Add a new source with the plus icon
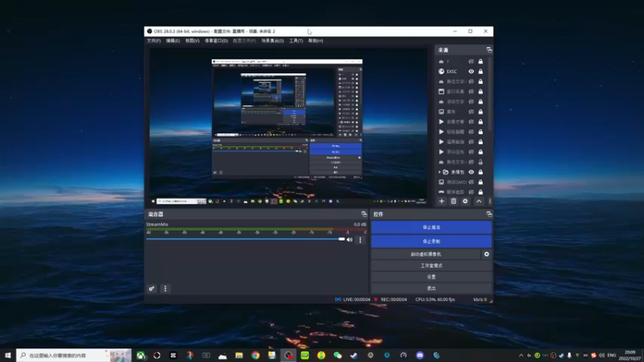Viewport: 644px width, 362px height. 441,201
